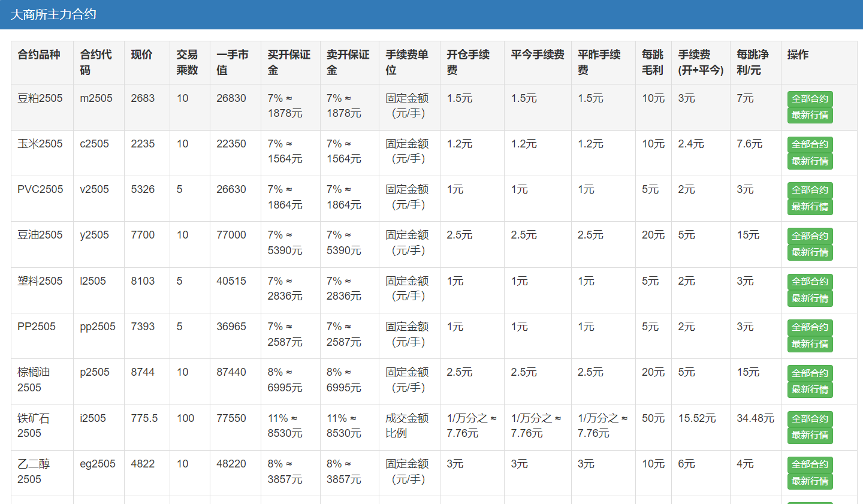Screen dimensions: 863x504
Task: Open 最新行情 for 塑料2505
Action: [x=810, y=298]
